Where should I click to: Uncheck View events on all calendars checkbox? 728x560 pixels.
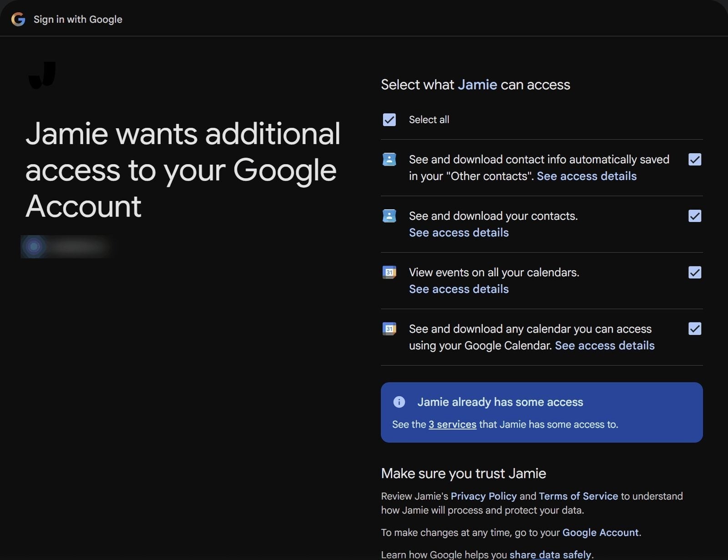click(x=695, y=272)
